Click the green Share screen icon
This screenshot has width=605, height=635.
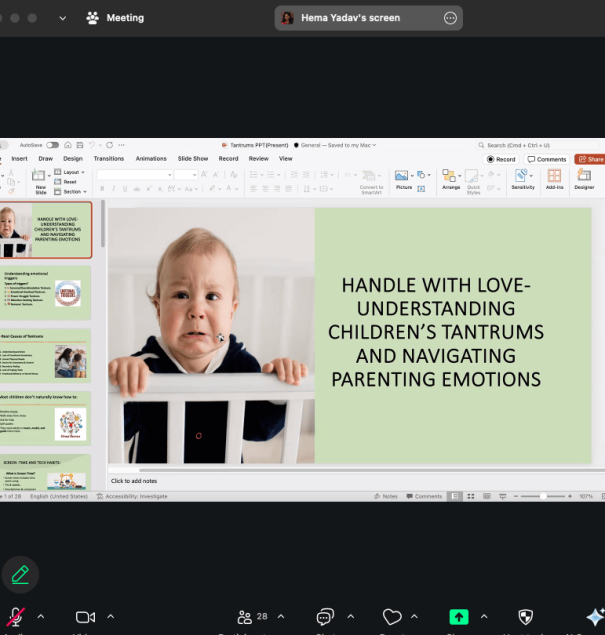click(459, 617)
